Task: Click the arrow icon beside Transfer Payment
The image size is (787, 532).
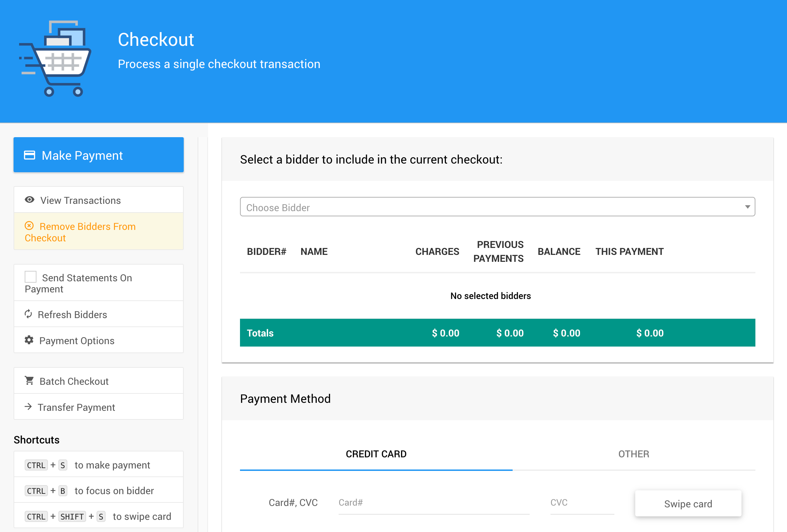Action: 28,407
